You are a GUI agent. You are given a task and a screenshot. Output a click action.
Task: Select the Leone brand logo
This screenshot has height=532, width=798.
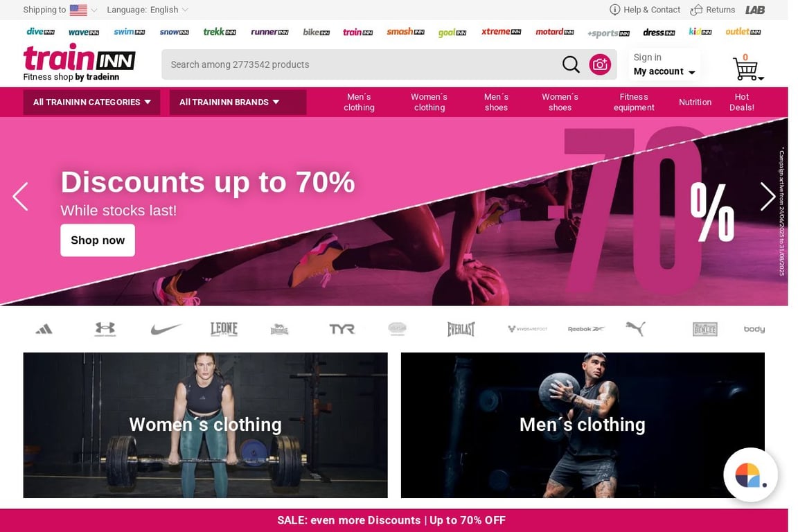[x=224, y=329]
